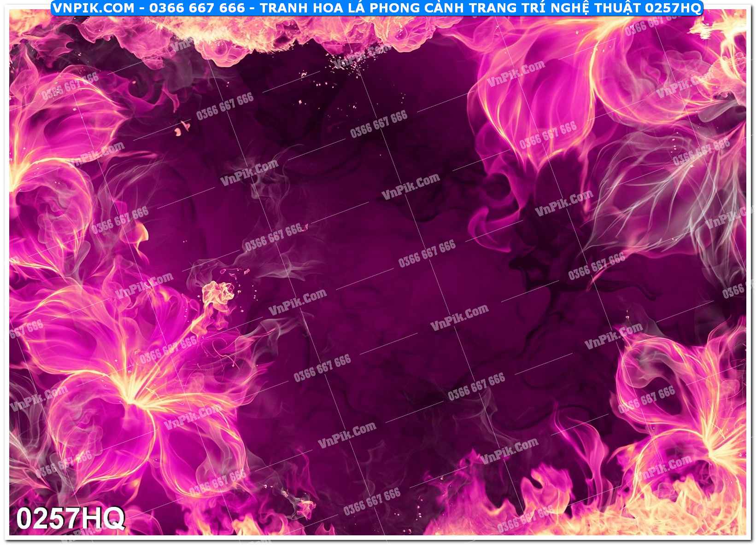
Task: Click the phone number in the top banner
Action: 199,8
